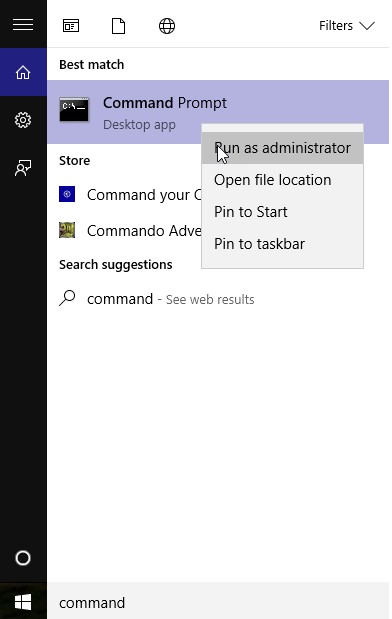Click the Cortana circle icon

point(23,558)
